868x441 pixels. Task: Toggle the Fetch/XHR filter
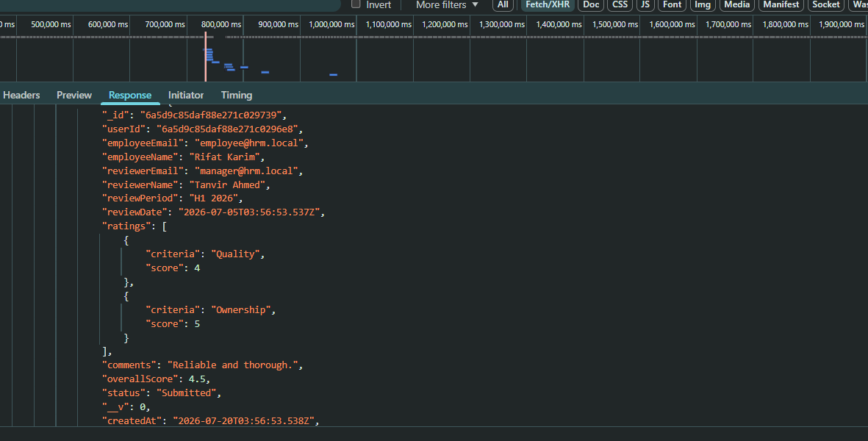pos(547,4)
